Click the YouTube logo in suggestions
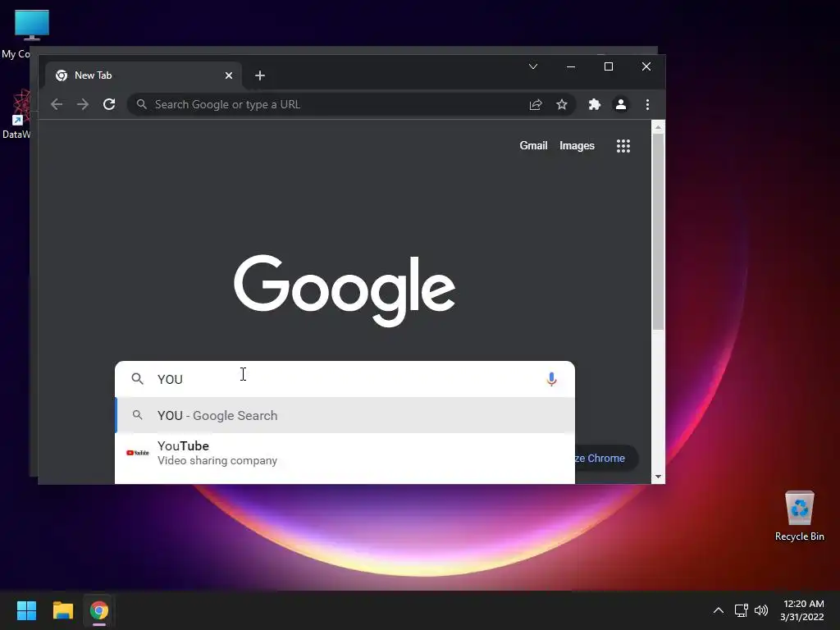Viewport: 840px width, 630px height. pos(138,453)
